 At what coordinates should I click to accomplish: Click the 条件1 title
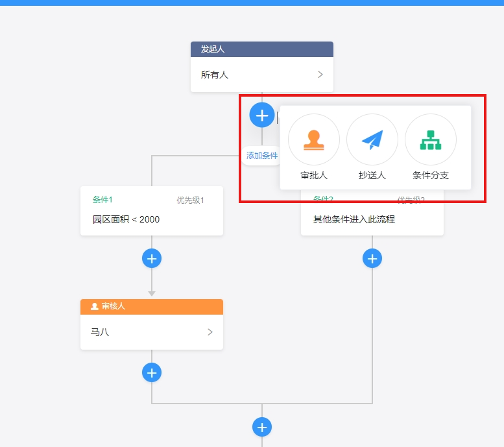(x=102, y=200)
